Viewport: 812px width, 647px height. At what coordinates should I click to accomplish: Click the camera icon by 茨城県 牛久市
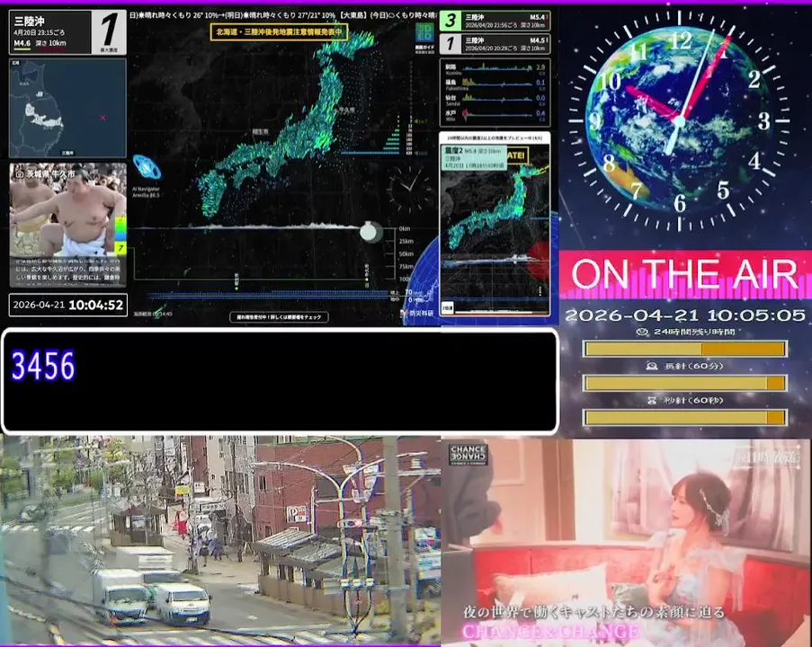point(20,174)
